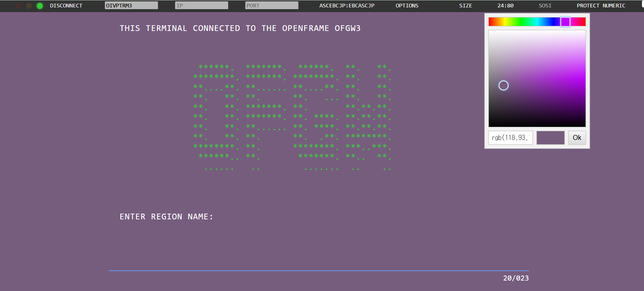This screenshot has height=291, width=644.
Task: Open the ASCEBCJP:EBCASCJP codepage selector
Action: [x=347, y=6]
